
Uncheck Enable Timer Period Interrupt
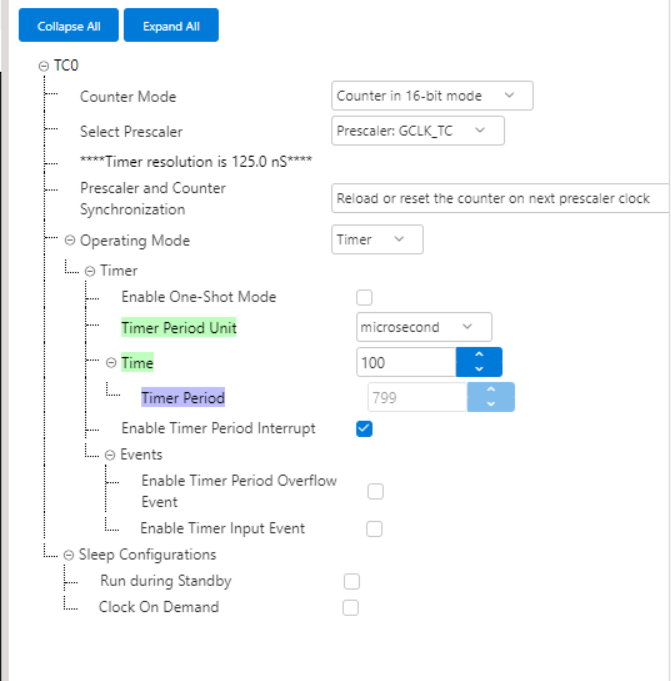364,429
